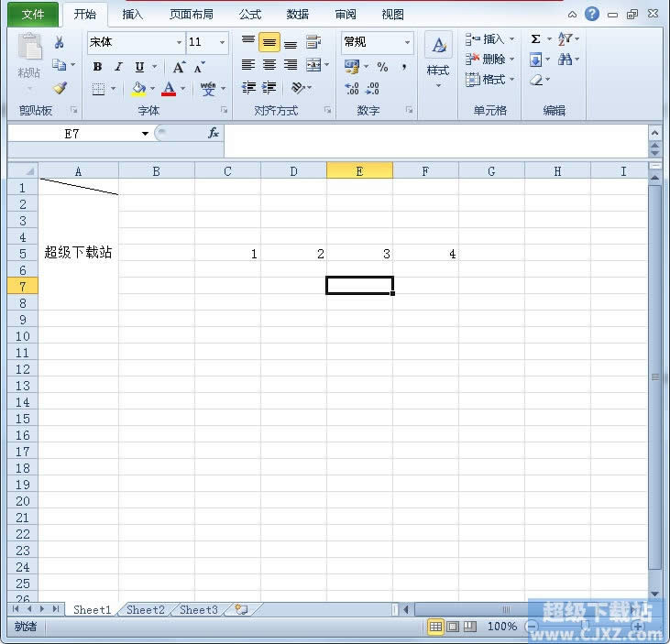Align text right in cell
670x644 pixels.
[291, 65]
